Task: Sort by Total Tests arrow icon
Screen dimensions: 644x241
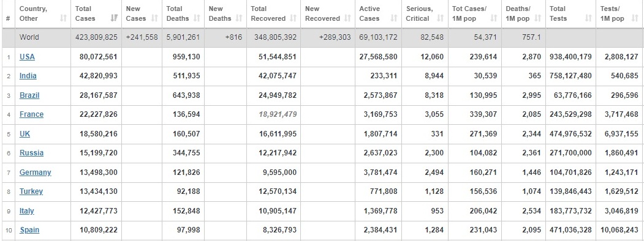Action: [x=588, y=18]
